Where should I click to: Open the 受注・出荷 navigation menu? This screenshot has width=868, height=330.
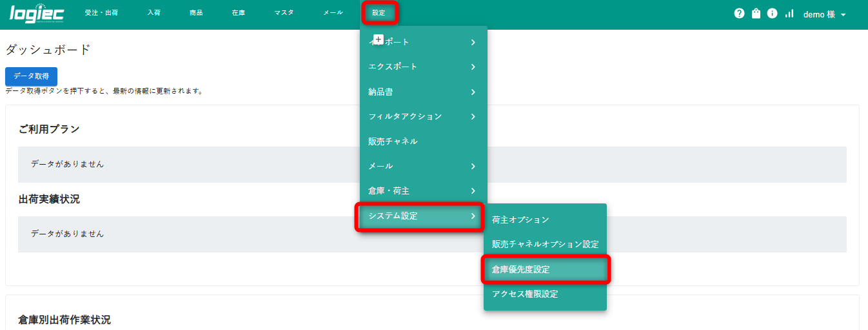[x=101, y=13]
